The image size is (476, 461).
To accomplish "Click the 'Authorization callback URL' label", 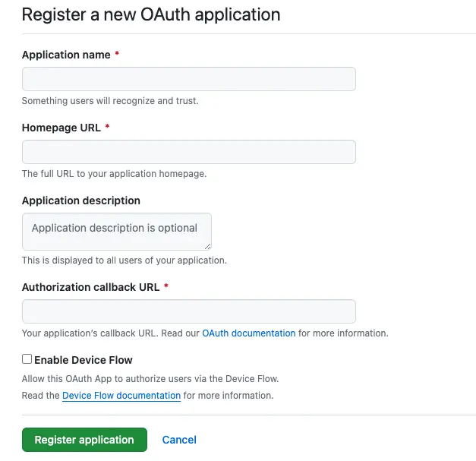I will click(90, 287).
